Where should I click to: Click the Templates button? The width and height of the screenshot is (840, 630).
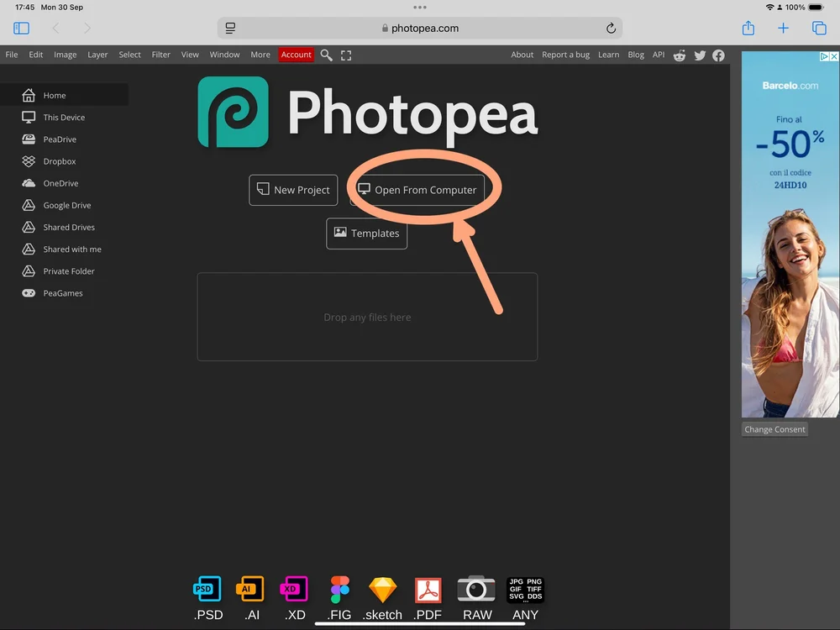pos(366,233)
